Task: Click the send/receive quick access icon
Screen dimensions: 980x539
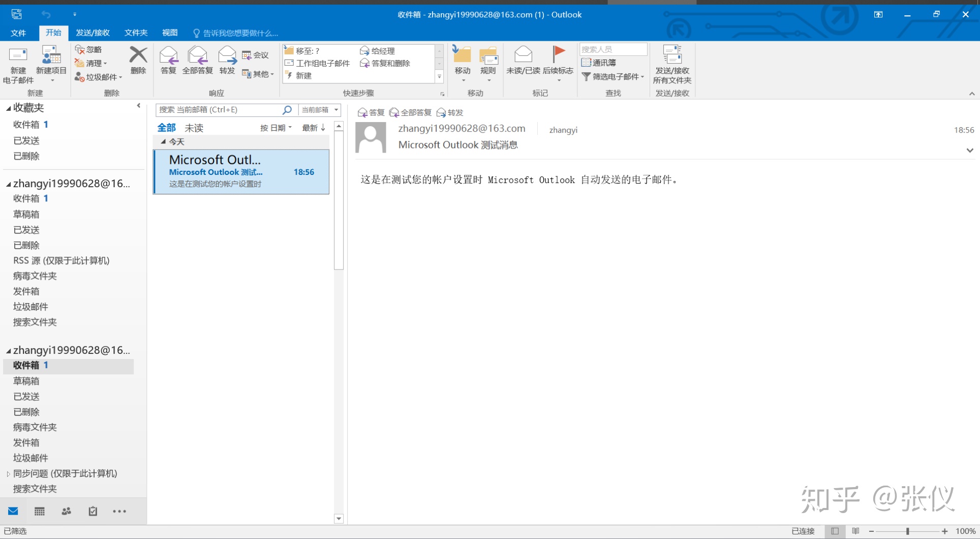Action: 17,14
